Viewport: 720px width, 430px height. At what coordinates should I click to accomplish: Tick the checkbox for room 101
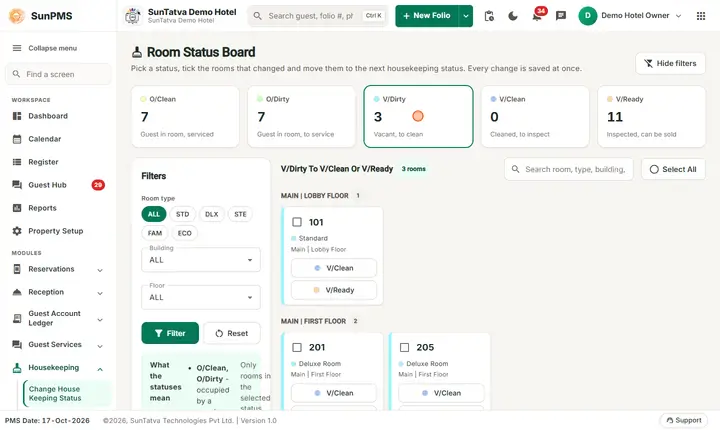pos(297,222)
